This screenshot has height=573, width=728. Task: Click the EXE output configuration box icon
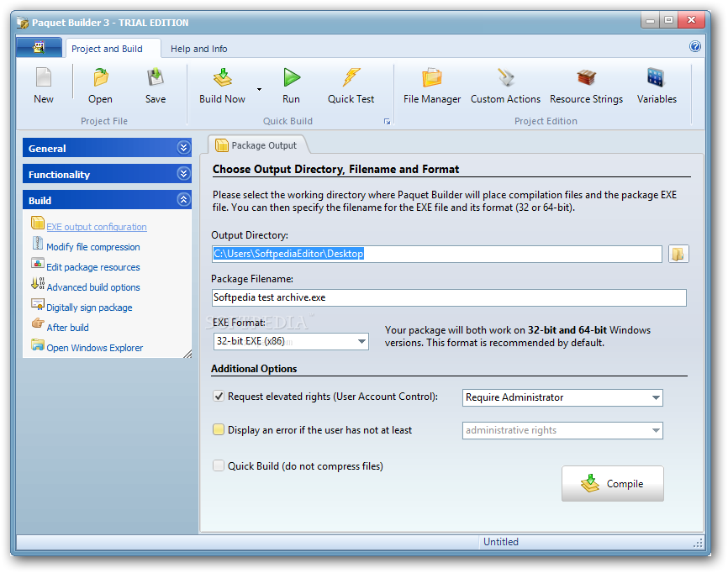tap(38, 223)
